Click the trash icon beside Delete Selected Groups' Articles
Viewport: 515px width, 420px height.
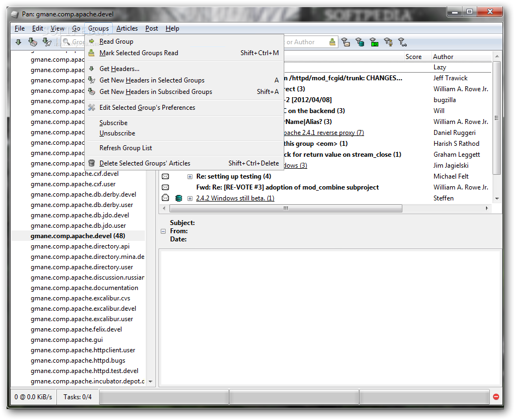tap(92, 163)
